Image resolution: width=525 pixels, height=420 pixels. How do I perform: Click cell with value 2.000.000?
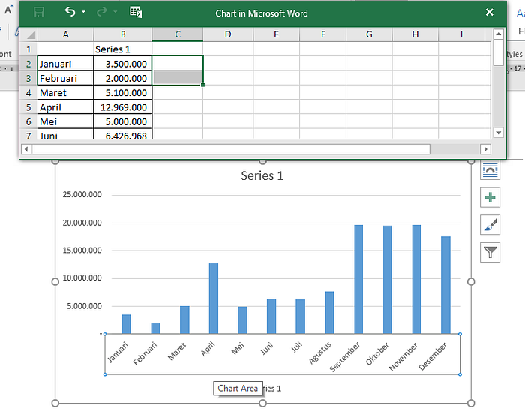coord(123,78)
